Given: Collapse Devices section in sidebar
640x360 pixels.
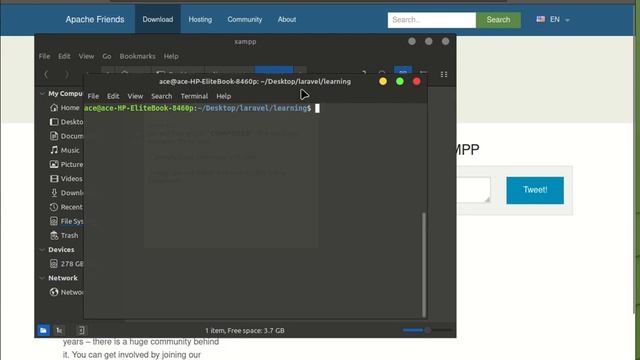Looking at the screenshot, I should pos(42,249).
